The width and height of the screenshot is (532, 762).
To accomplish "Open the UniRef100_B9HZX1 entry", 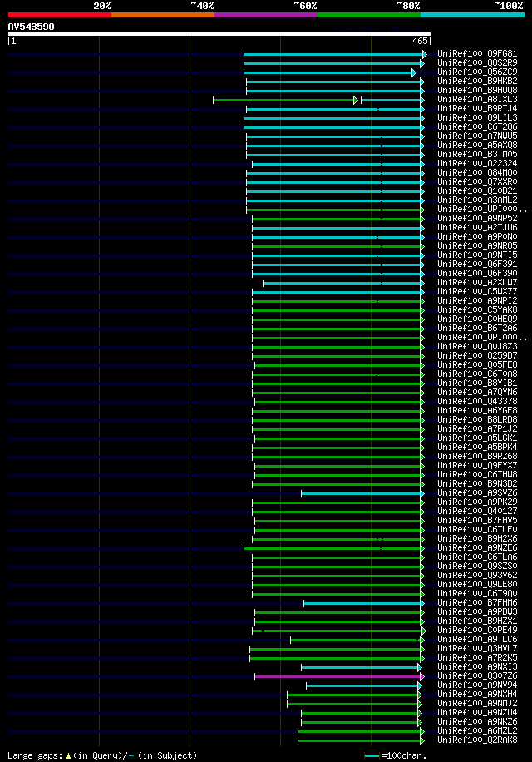I will point(477,621).
